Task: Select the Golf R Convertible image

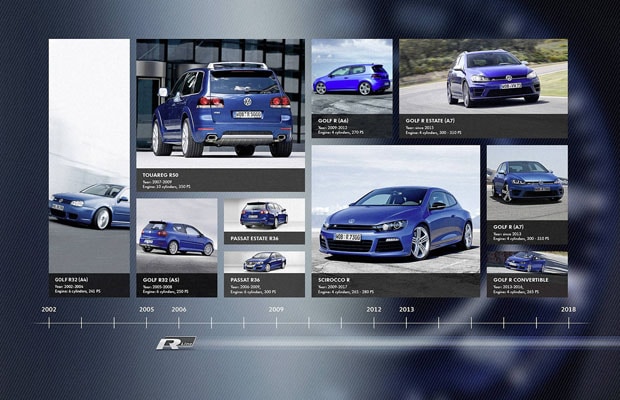Action: point(526,261)
